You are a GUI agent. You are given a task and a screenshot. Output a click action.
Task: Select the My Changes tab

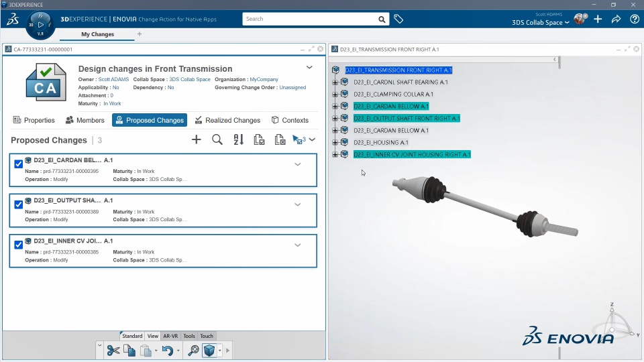[97, 34]
